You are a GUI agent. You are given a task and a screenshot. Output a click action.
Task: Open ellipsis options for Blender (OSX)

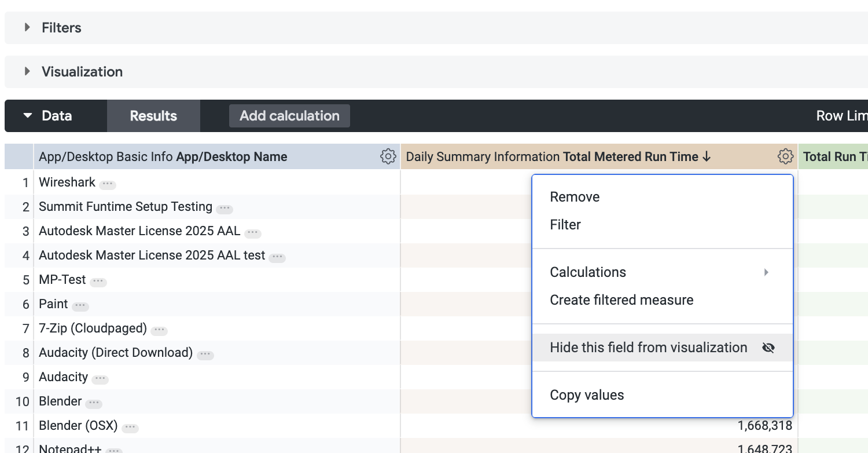(130, 428)
